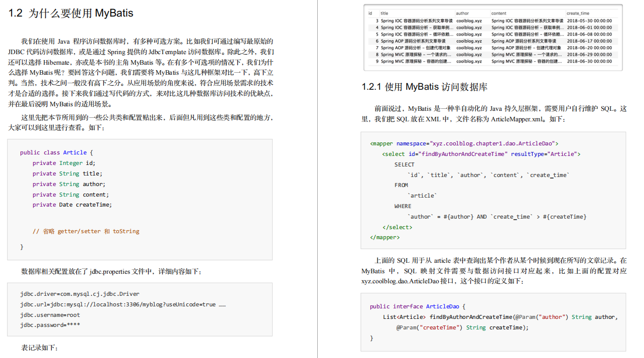Click the jdbc.url property line
The width and height of the screenshot is (644, 358).
tap(123, 304)
